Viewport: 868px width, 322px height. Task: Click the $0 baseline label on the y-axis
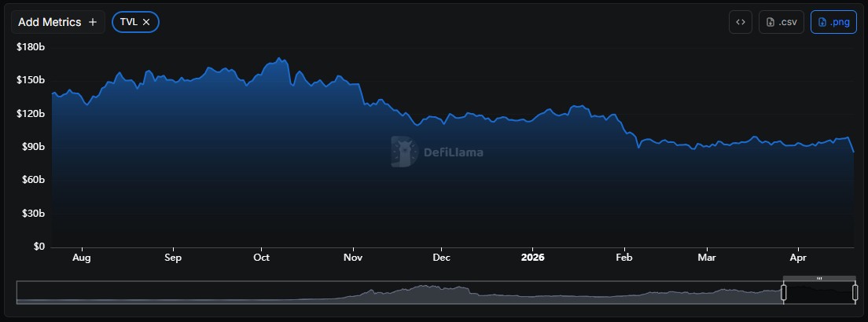pyautogui.click(x=39, y=247)
